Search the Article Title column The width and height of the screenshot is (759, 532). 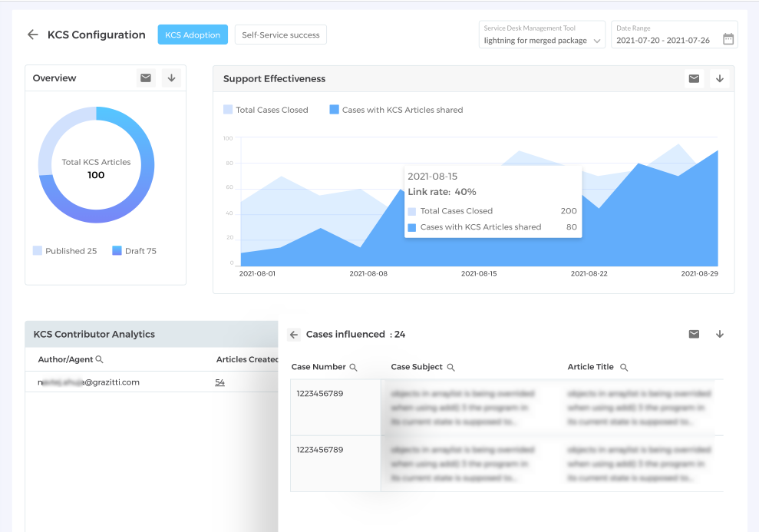(x=624, y=368)
